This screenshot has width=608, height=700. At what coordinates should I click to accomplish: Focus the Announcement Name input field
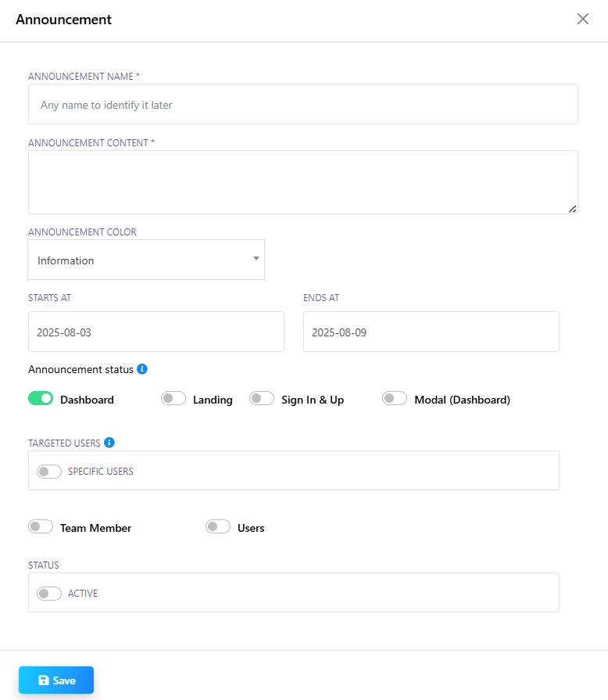302,105
